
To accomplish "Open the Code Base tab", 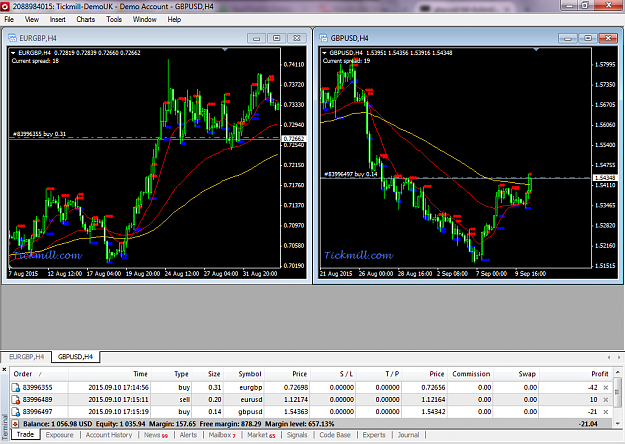I will (335, 435).
